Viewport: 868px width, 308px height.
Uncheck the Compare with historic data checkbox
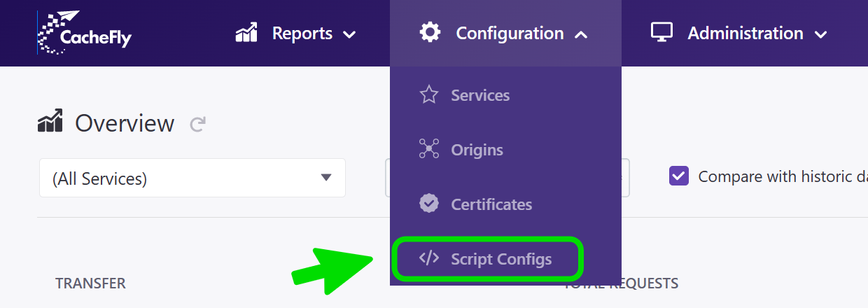coord(679,176)
